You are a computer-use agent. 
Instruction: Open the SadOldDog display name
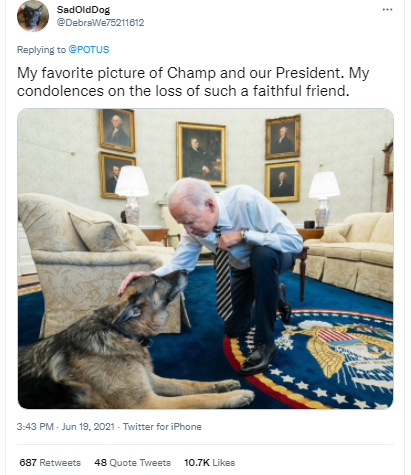[x=83, y=10]
